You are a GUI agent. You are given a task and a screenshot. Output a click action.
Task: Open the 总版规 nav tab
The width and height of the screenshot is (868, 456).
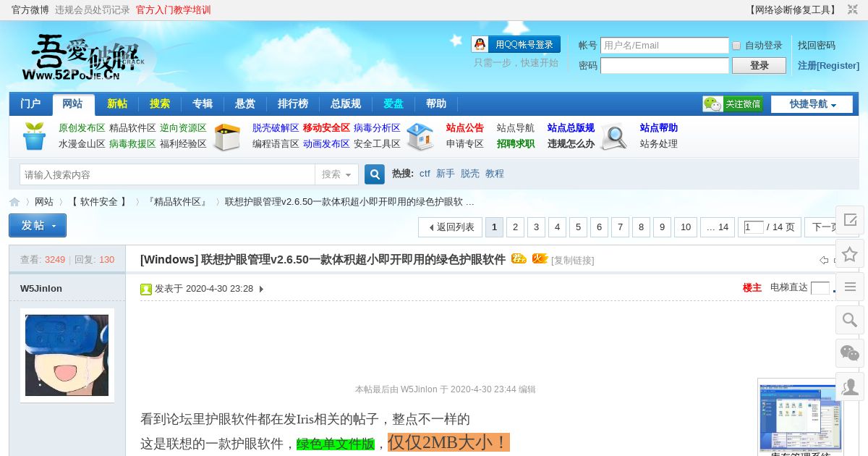(346, 104)
